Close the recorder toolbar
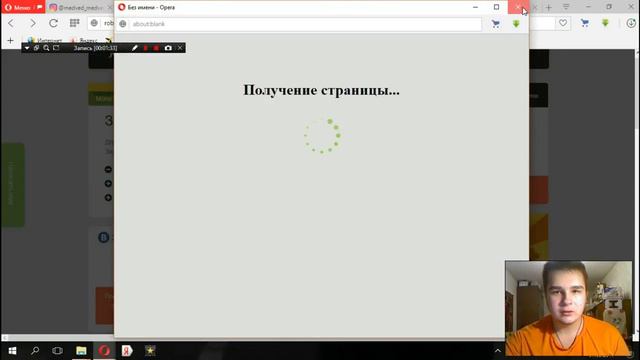Screen dimensions: 640x360 tap(180, 48)
